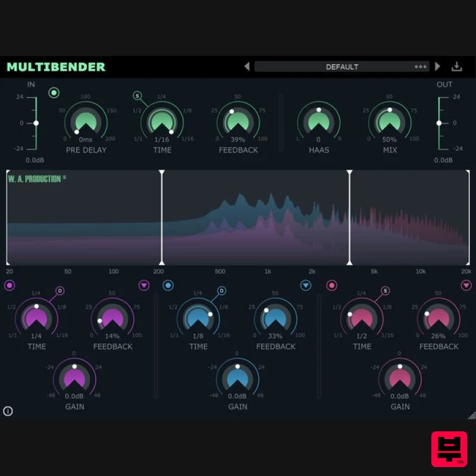Toggle the S sync mode on main TIME knob
Image resolution: width=476 pixels, height=476 pixels.
(x=137, y=96)
